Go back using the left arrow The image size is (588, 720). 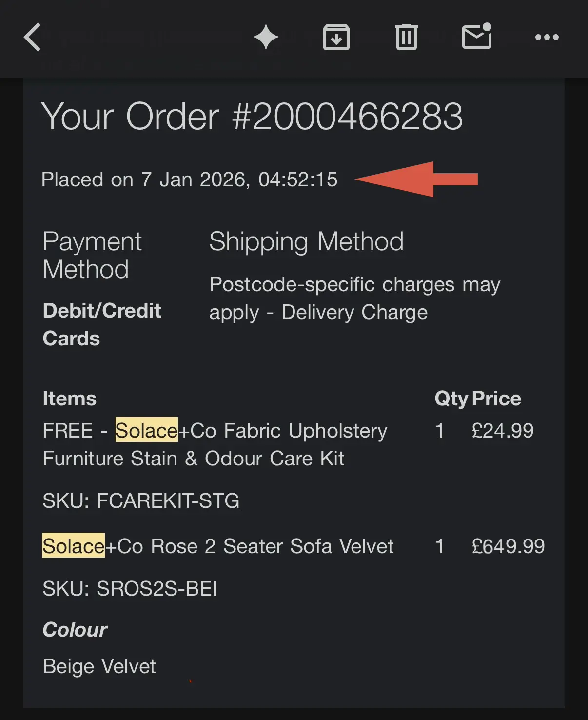point(33,37)
